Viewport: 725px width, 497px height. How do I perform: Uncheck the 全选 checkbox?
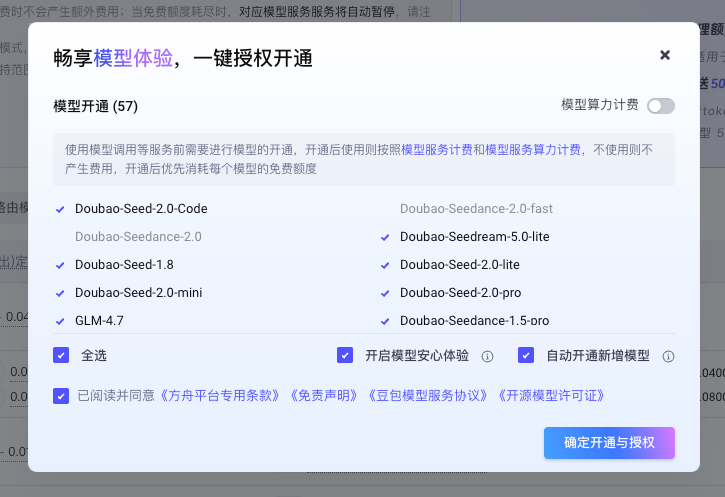click(x=61, y=355)
